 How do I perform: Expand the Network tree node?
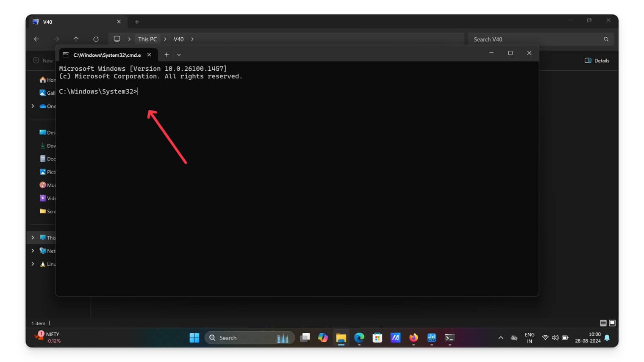[x=33, y=251]
